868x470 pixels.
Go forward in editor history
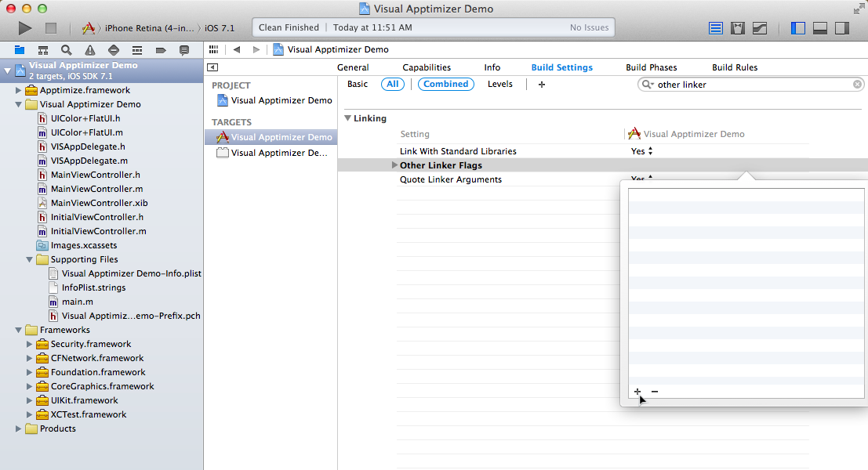tap(256, 49)
